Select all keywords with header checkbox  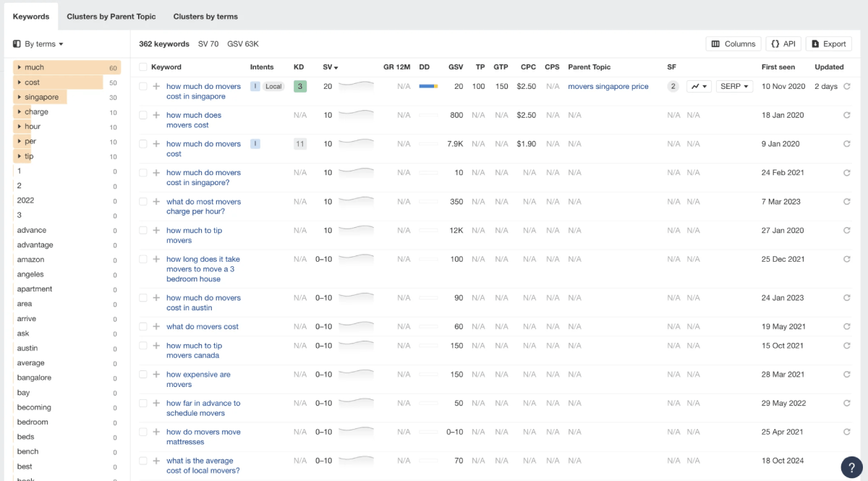[143, 67]
